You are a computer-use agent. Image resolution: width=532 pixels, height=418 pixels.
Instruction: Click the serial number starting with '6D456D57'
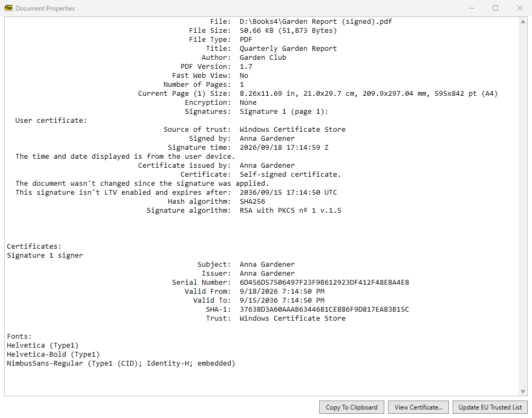324,283
